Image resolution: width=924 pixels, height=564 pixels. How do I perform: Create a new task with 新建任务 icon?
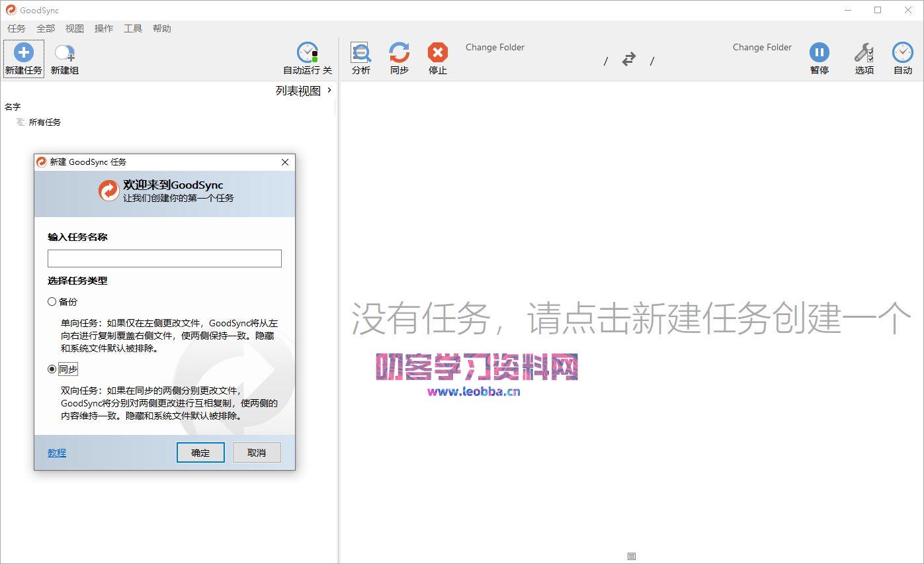[23, 58]
